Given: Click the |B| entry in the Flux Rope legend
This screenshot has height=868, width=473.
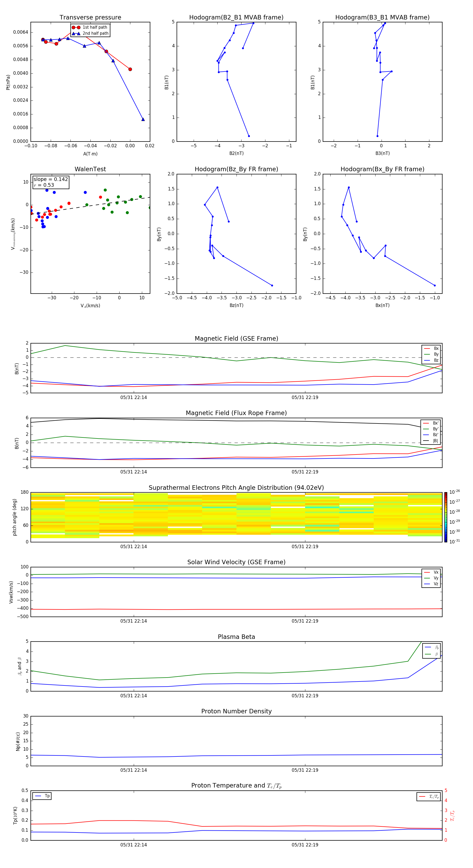Looking at the screenshot, I should pos(431,441).
